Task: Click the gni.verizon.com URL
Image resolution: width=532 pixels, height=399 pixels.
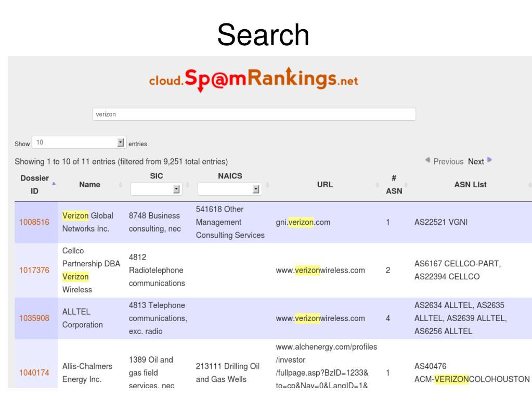Action: pos(303,222)
